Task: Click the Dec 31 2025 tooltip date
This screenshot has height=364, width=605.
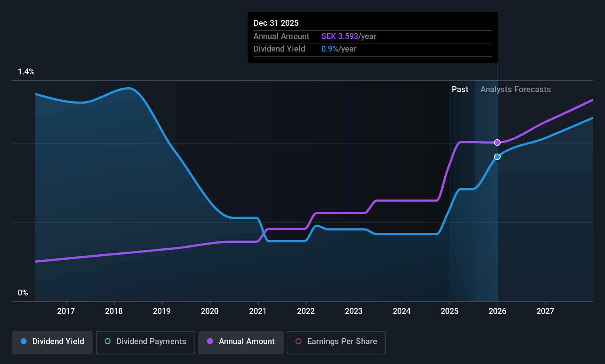Action: [x=276, y=23]
